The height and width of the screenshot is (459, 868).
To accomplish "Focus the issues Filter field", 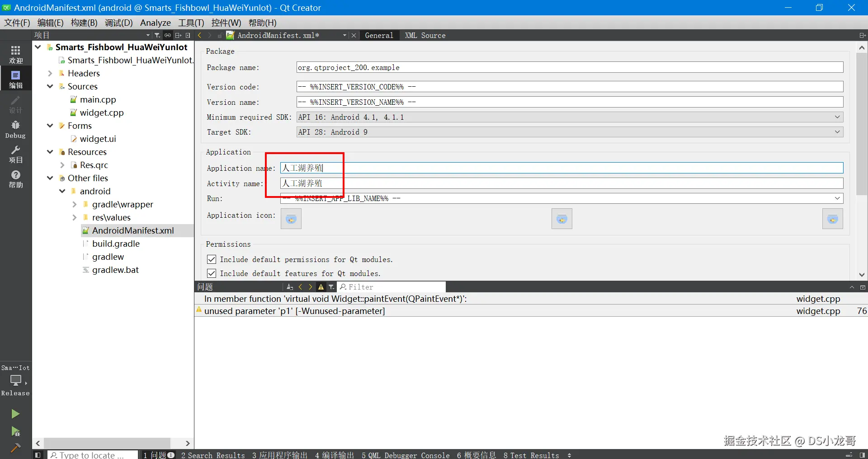I will 392,287.
